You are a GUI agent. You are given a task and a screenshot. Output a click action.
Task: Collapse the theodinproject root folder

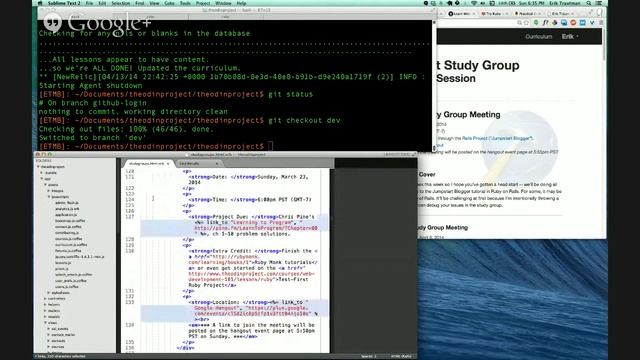click(39, 167)
